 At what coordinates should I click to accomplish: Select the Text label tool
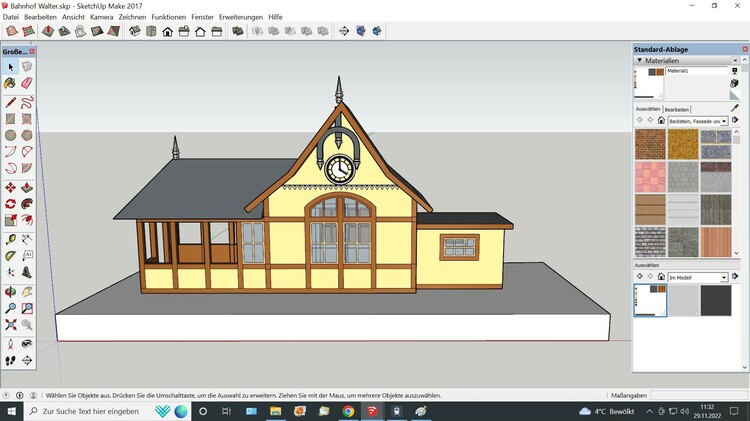click(x=27, y=255)
